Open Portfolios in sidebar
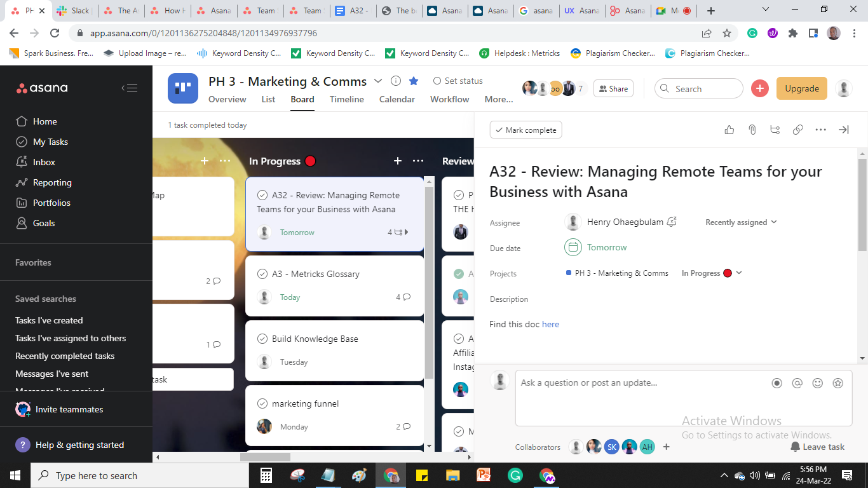Screen dimensions: 868x488 coord(43,203)
